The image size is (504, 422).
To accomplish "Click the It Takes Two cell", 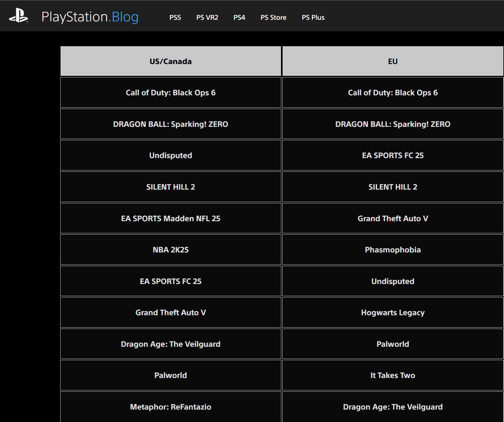I will click(x=393, y=375).
